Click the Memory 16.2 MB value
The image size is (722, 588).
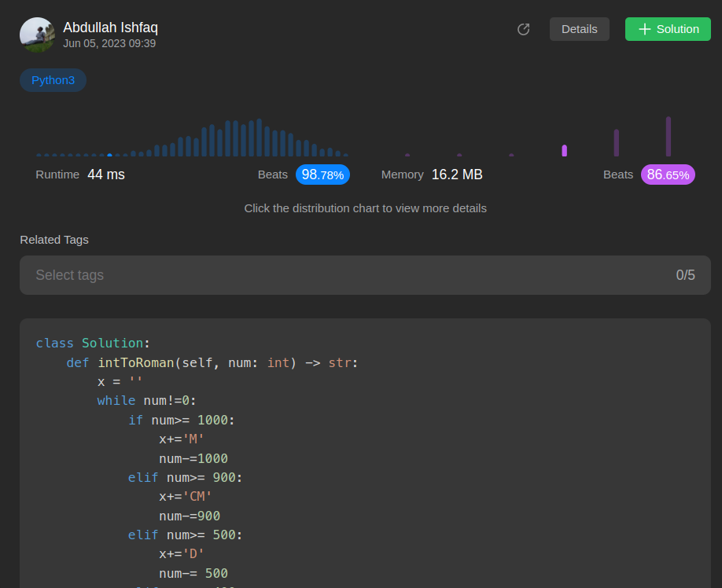[x=456, y=175]
